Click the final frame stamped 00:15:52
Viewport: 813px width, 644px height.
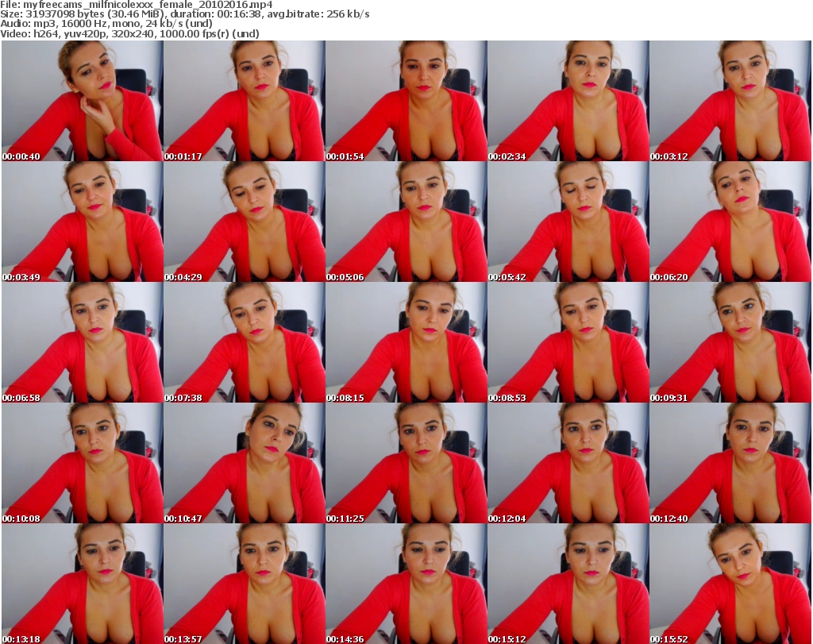(x=730, y=584)
